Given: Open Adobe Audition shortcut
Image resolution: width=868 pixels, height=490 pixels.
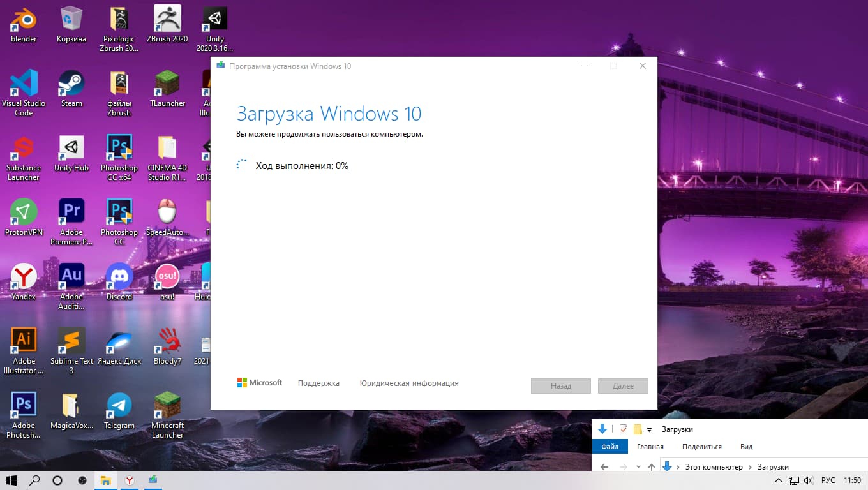Looking at the screenshot, I should pyautogui.click(x=71, y=286).
